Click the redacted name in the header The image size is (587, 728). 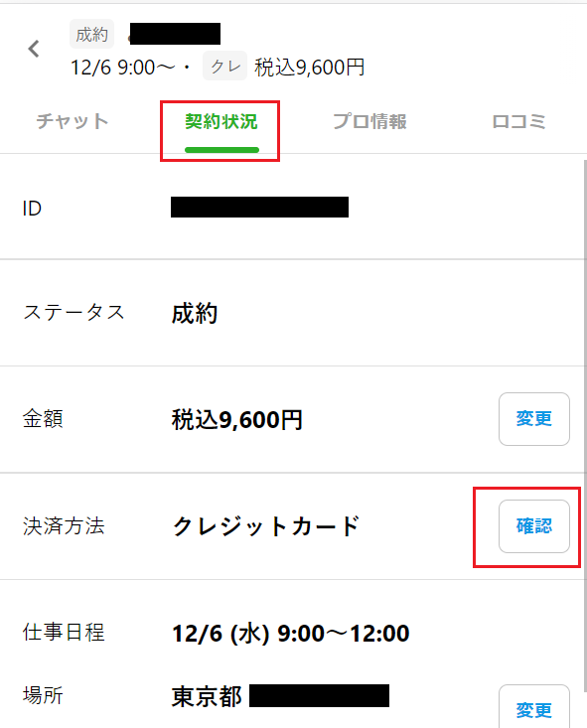[175, 34]
